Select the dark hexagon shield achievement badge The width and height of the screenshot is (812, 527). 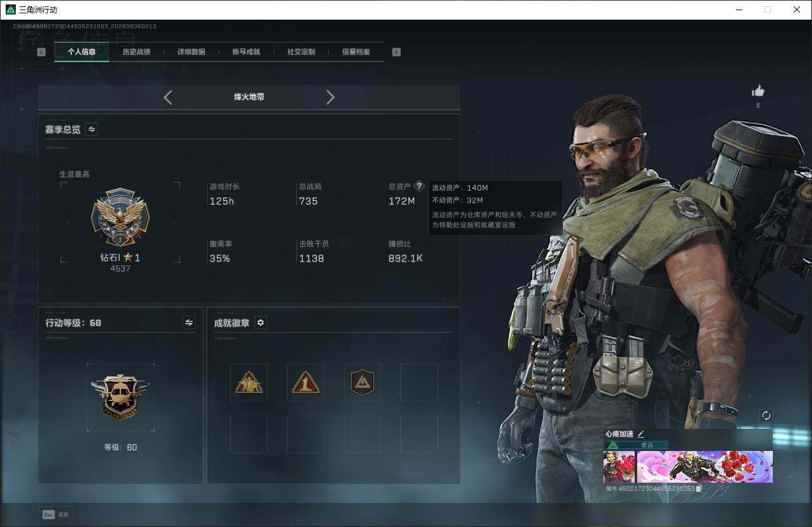pyautogui.click(x=362, y=382)
